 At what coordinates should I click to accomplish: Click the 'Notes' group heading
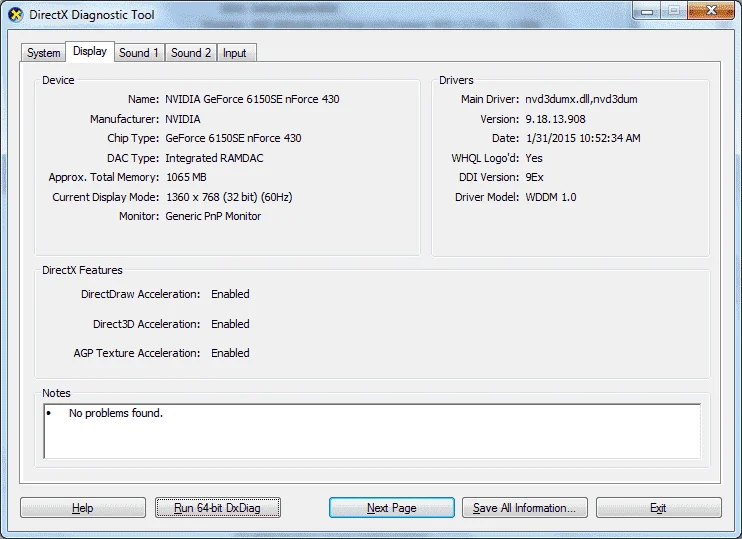(x=56, y=393)
